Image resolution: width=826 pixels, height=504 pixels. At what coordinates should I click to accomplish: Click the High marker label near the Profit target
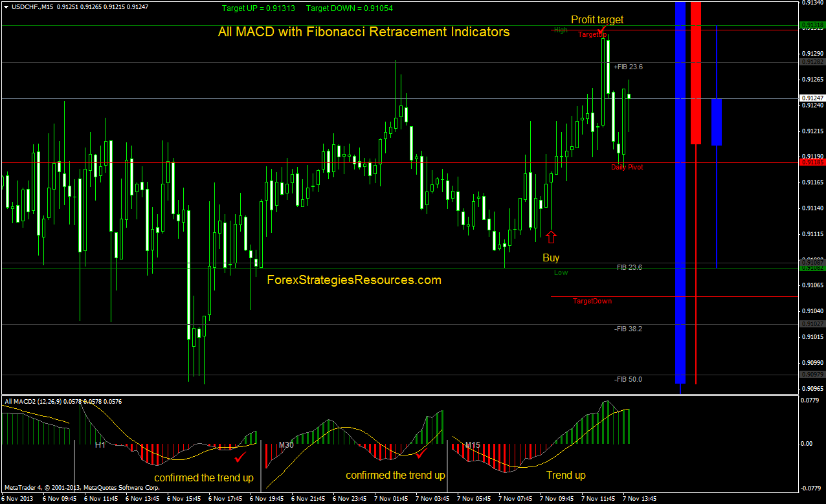(x=559, y=30)
